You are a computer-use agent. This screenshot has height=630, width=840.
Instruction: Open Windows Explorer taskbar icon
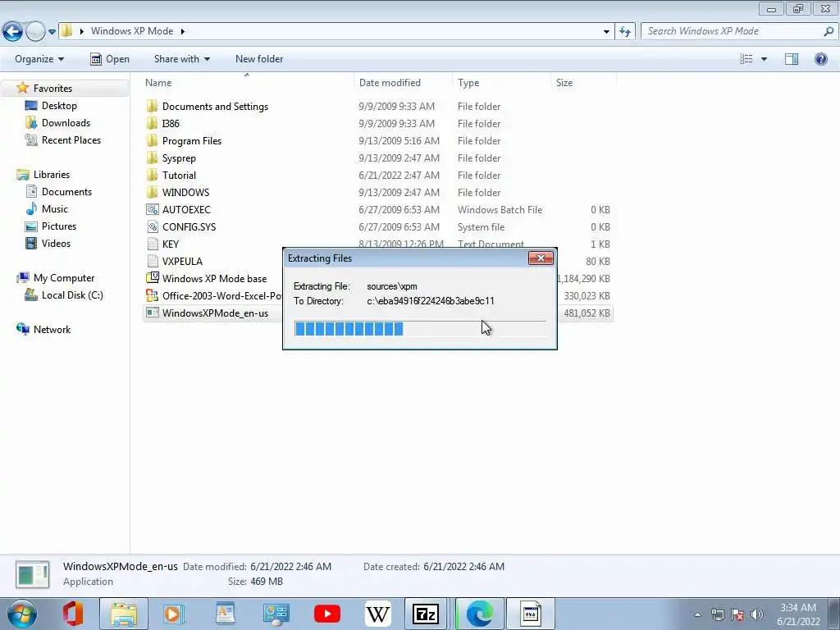tap(124, 614)
